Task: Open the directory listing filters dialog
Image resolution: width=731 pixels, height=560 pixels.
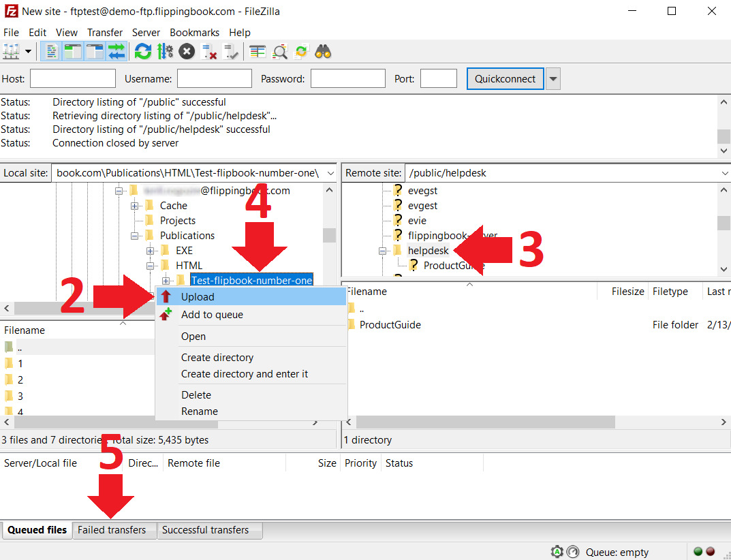Action: (258, 51)
